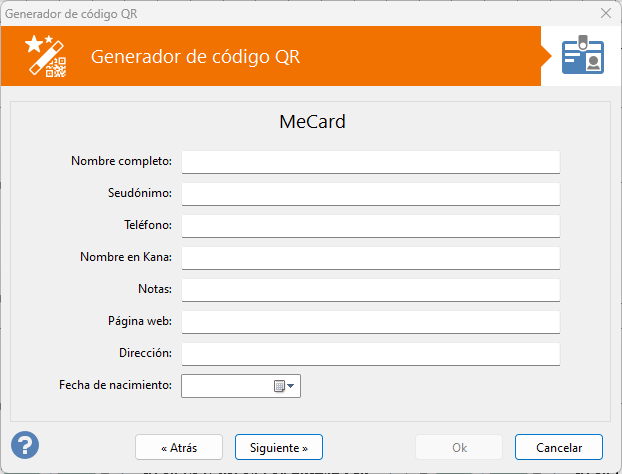Focus the Nombre completo text field

(370, 162)
